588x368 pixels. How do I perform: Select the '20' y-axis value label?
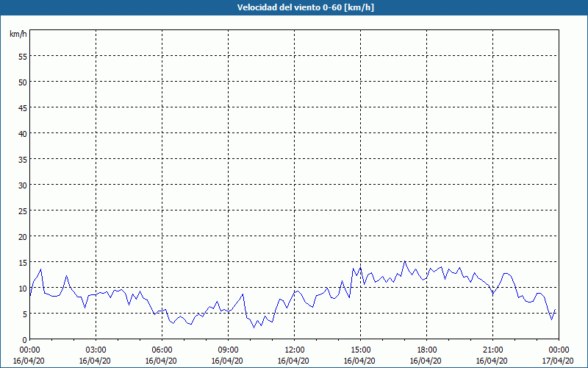tap(23, 236)
